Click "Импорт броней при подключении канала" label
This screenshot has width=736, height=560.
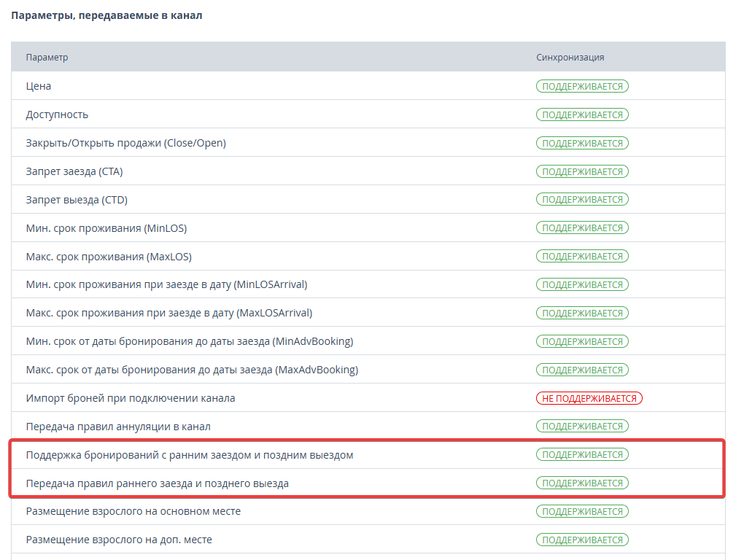[x=131, y=399]
